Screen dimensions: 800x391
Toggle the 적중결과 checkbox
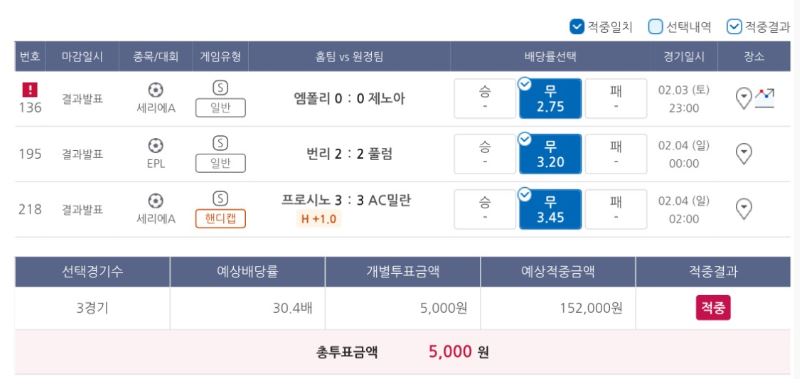pos(734,27)
